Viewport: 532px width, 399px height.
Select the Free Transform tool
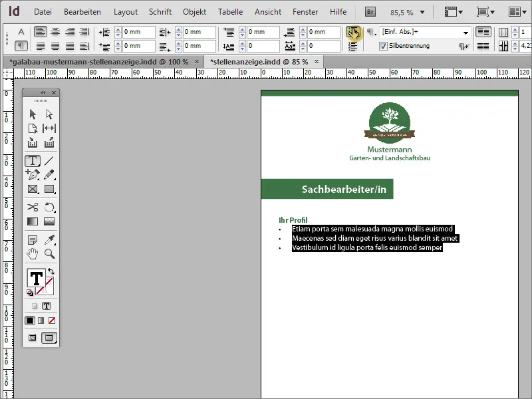(x=49, y=207)
